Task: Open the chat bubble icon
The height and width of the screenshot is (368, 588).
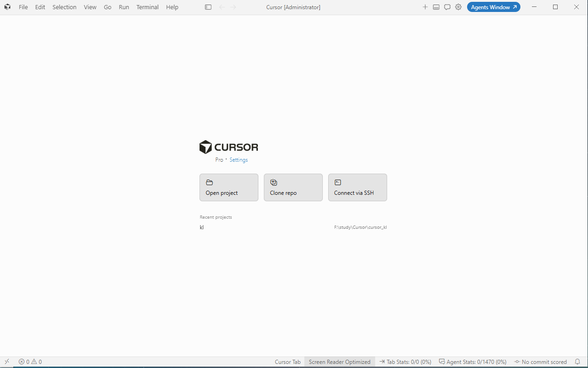Action: [x=447, y=7]
